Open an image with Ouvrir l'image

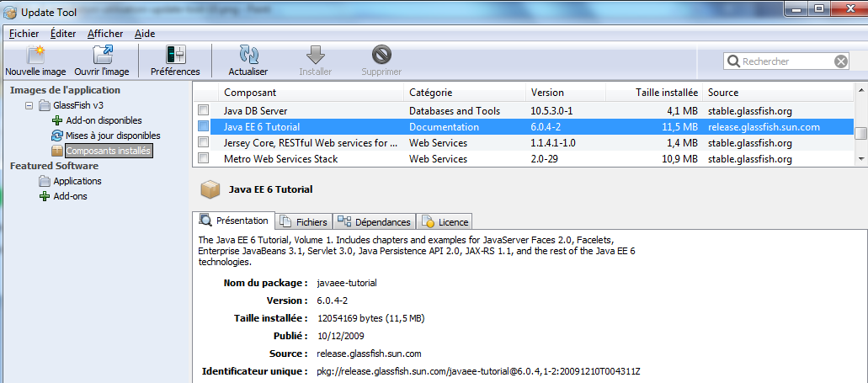[102, 56]
